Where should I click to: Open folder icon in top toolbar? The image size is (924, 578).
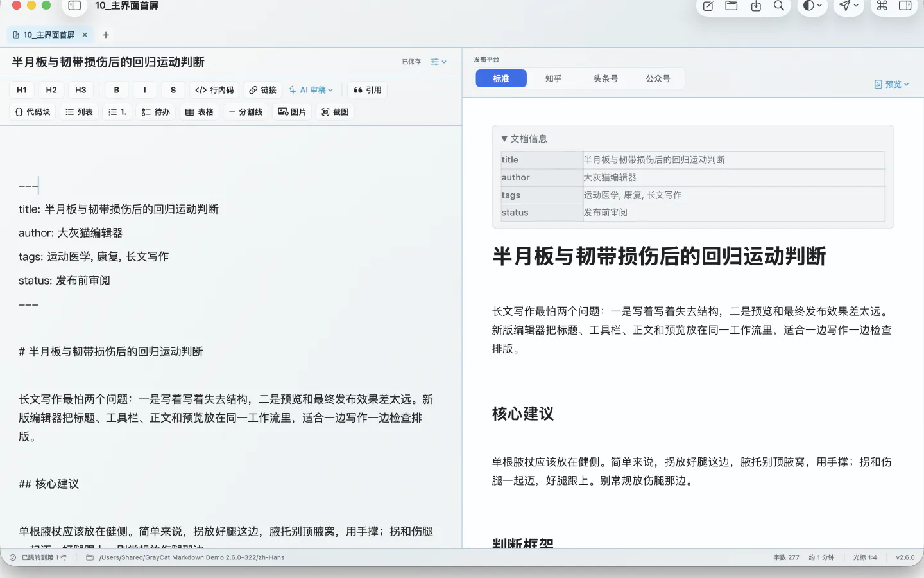732,6
